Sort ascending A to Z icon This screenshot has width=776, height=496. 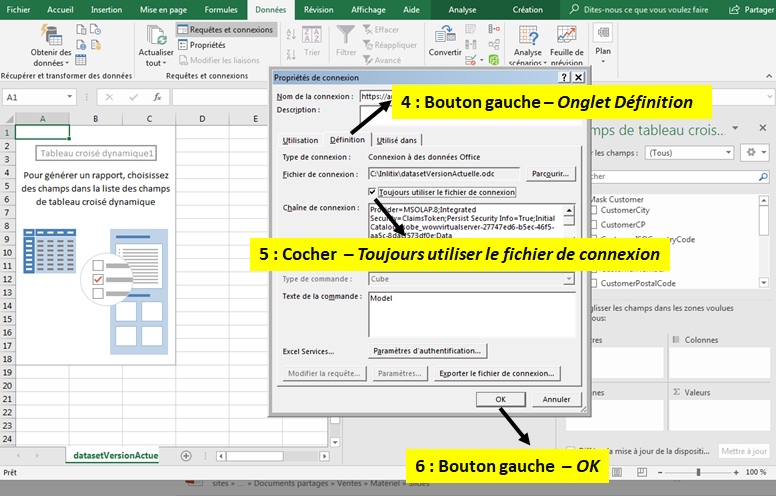[291, 34]
